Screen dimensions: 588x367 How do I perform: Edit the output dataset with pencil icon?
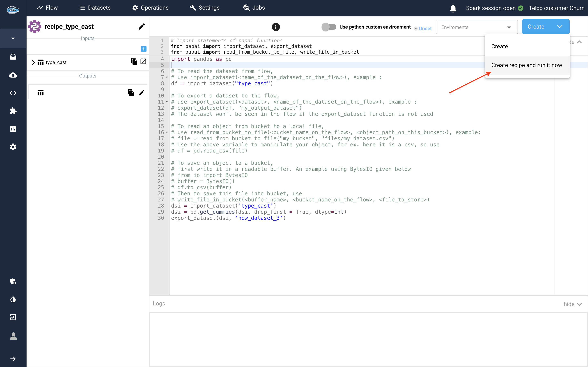point(142,93)
